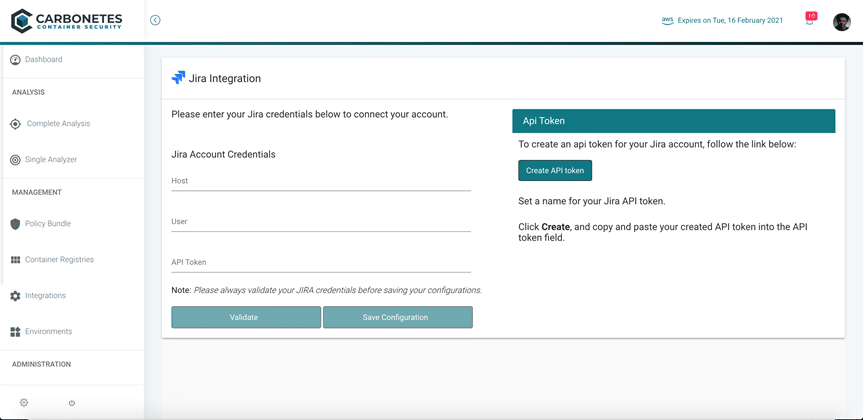This screenshot has height=420, width=863.
Task: Click the Dashboard gauge icon
Action: point(15,59)
